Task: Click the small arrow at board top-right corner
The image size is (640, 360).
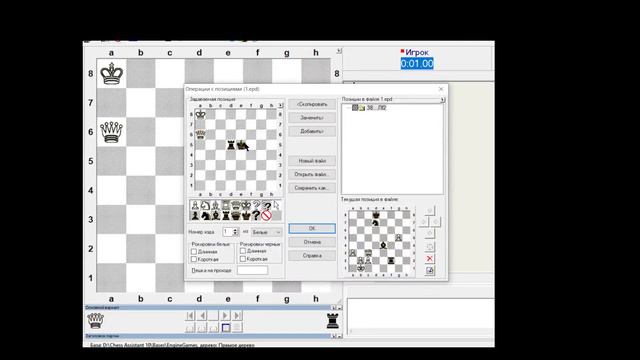Action: click(339, 51)
